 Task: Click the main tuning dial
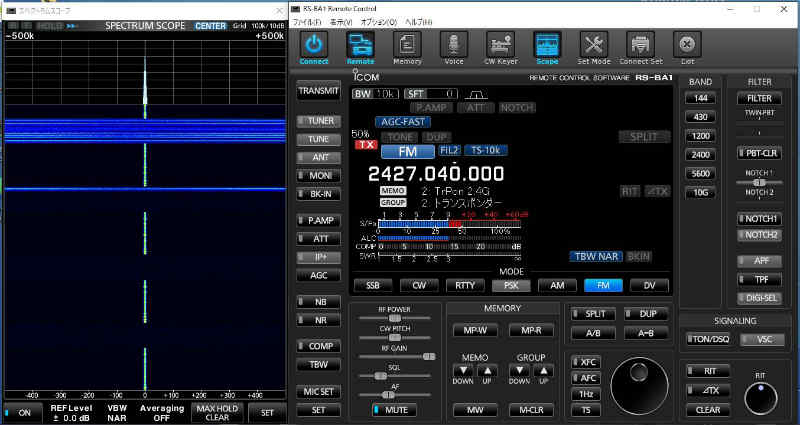pyautogui.click(x=639, y=385)
